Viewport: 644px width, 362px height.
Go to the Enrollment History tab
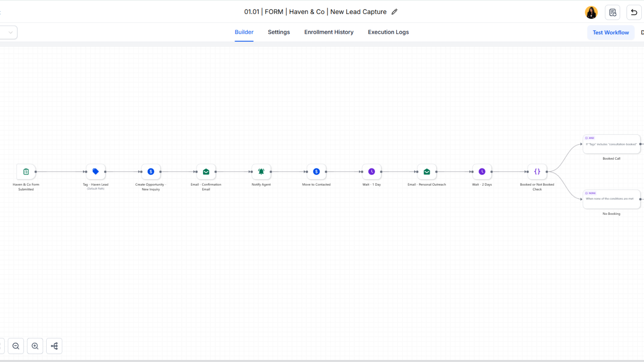[329, 32]
